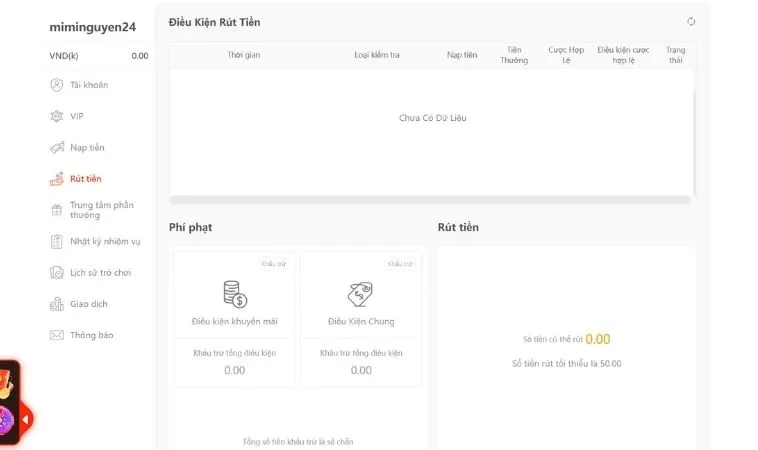
Task: Click the Khấu trừ label on Điều Kiện Chung card
Action: tap(400, 263)
